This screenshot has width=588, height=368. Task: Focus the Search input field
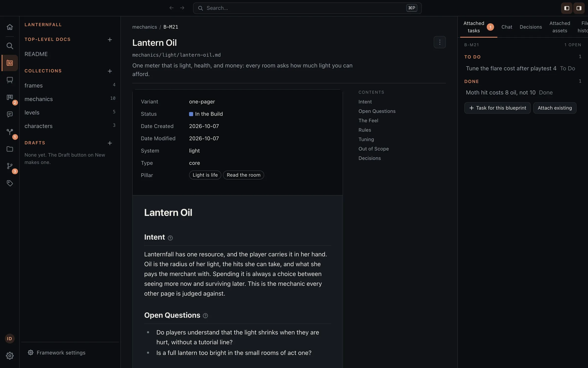point(307,8)
